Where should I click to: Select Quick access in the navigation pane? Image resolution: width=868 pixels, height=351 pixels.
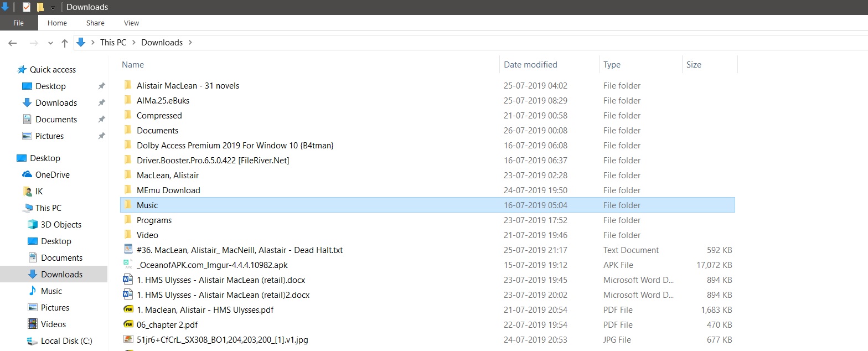(53, 70)
